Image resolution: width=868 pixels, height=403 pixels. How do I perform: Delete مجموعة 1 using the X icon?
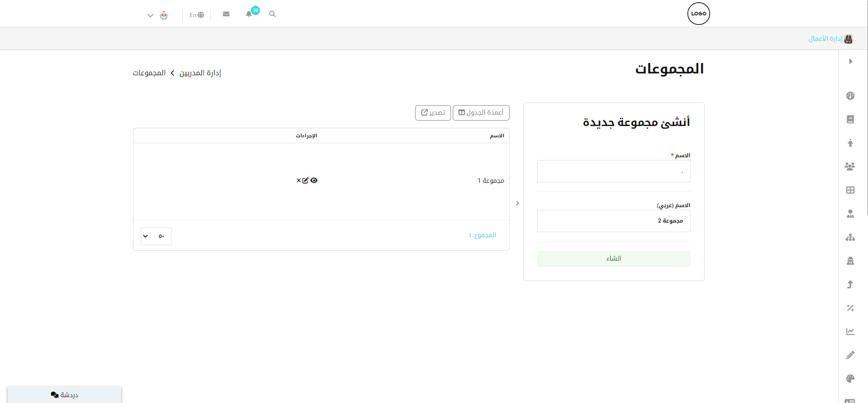tap(299, 180)
